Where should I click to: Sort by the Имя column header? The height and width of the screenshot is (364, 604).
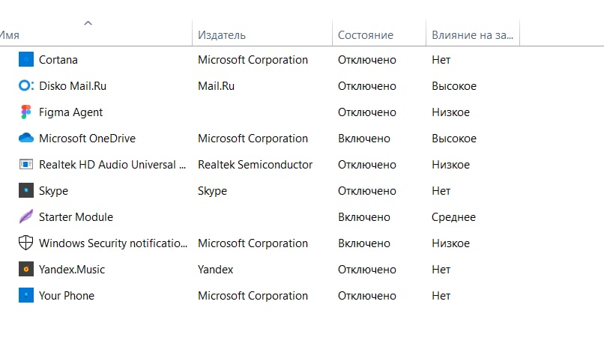(9, 35)
